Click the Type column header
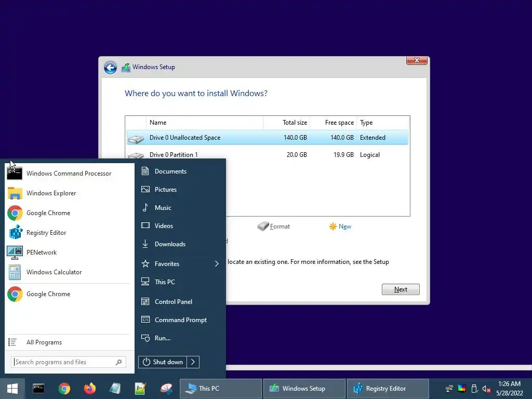532x399 pixels. click(x=383, y=123)
